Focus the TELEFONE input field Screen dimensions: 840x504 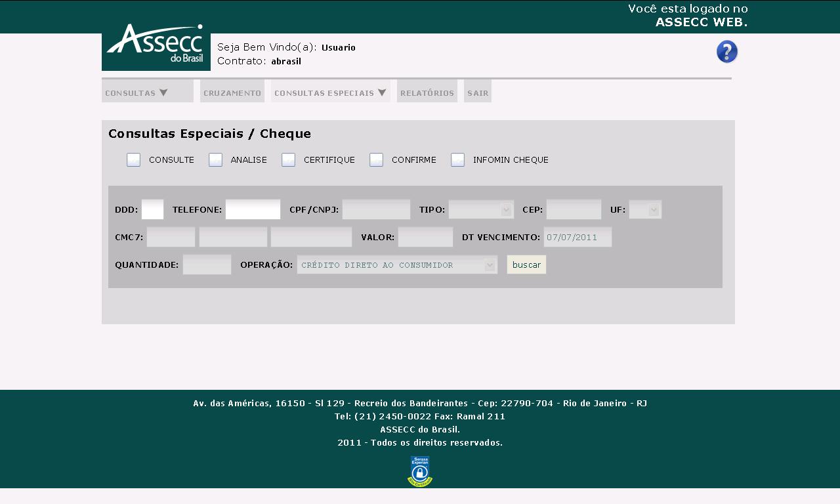[x=253, y=209]
